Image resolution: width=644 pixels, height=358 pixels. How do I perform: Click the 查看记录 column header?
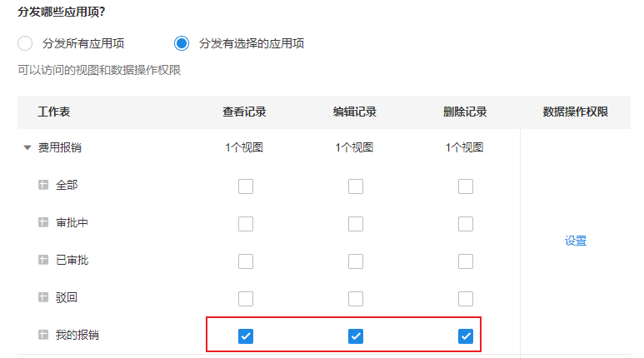click(244, 112)
